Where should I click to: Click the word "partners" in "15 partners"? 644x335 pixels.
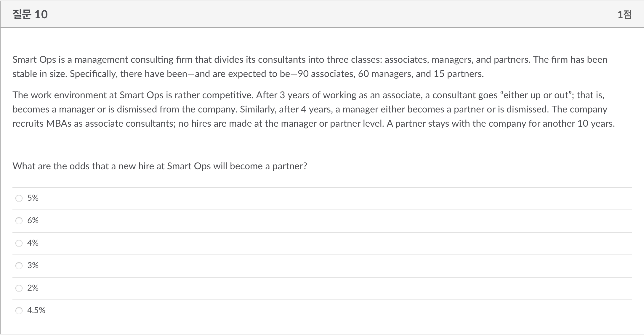[465, 74]
